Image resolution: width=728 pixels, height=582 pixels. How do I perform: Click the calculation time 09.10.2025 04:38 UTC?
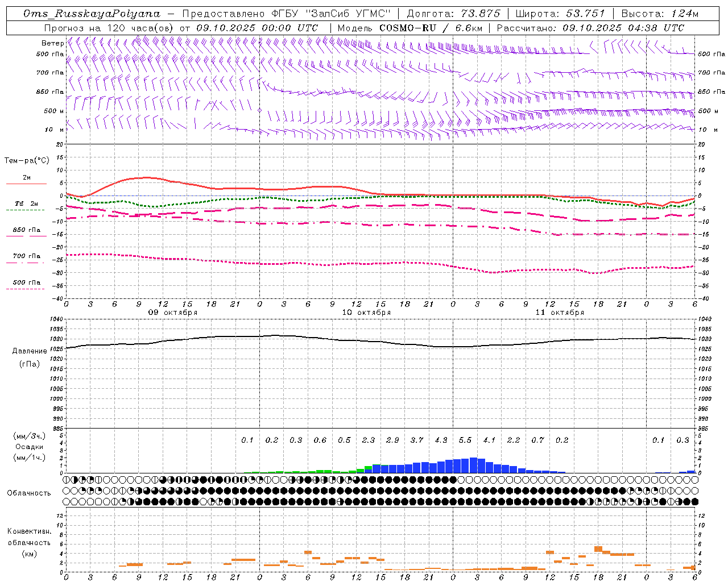623,27
